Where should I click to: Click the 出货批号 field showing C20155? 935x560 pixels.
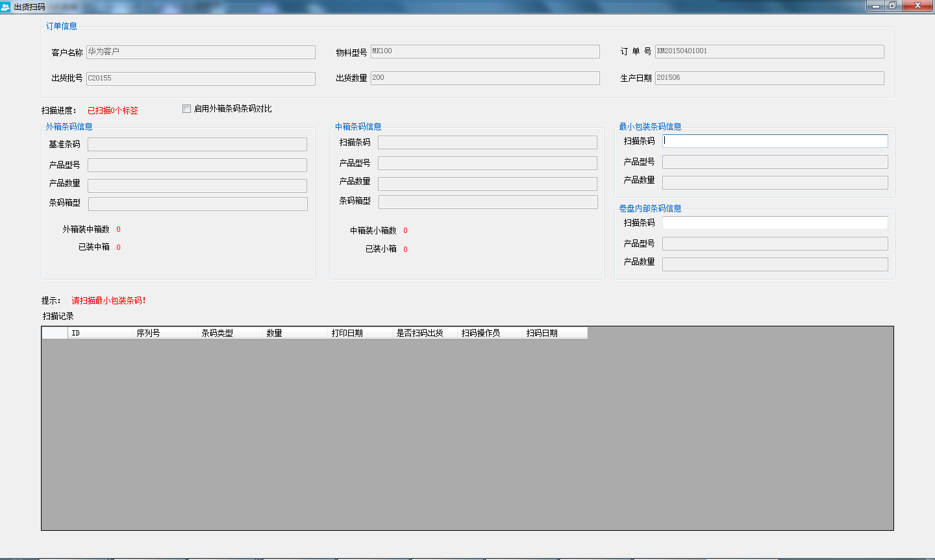[201, 79]
